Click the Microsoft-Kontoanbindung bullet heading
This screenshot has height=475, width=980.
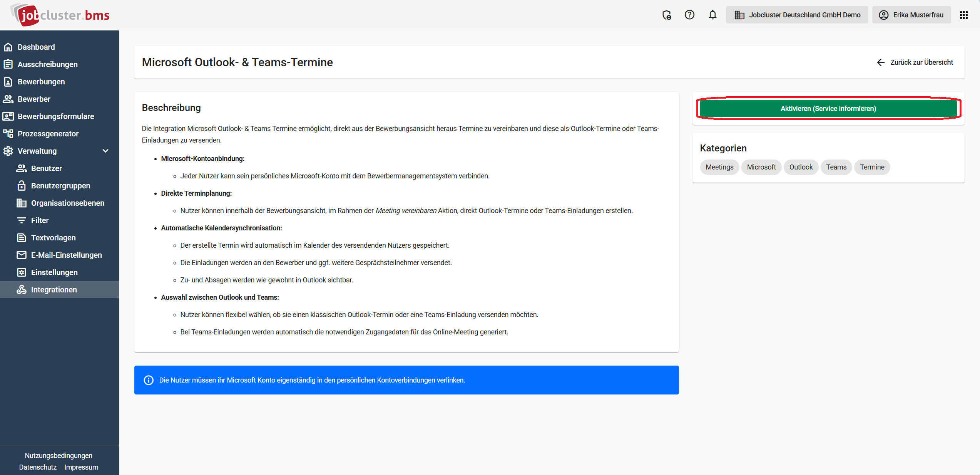pos(202,159)
